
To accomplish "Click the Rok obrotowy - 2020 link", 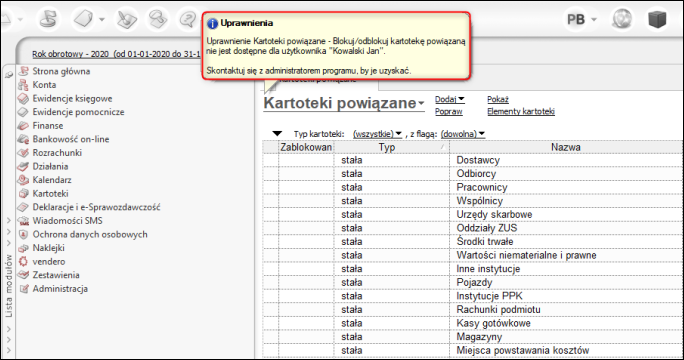I will tap(116, 54).
